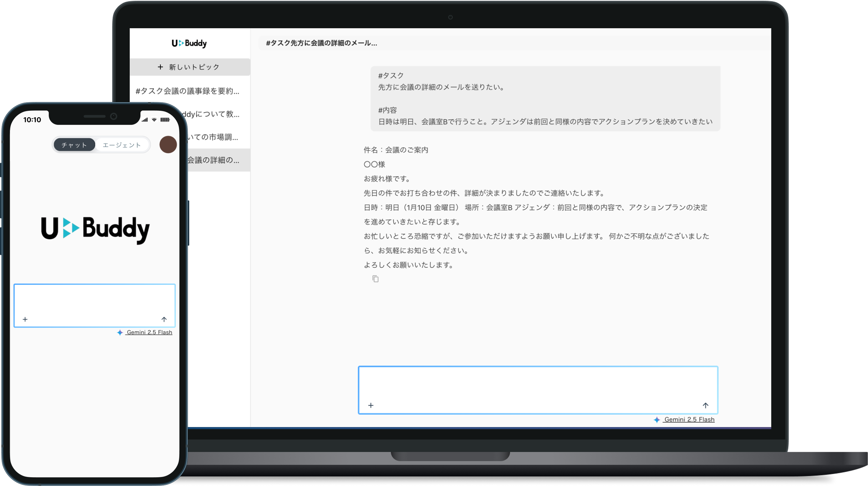
Task: Tap the brown profile avatar on phone
Action: point(168,145)
